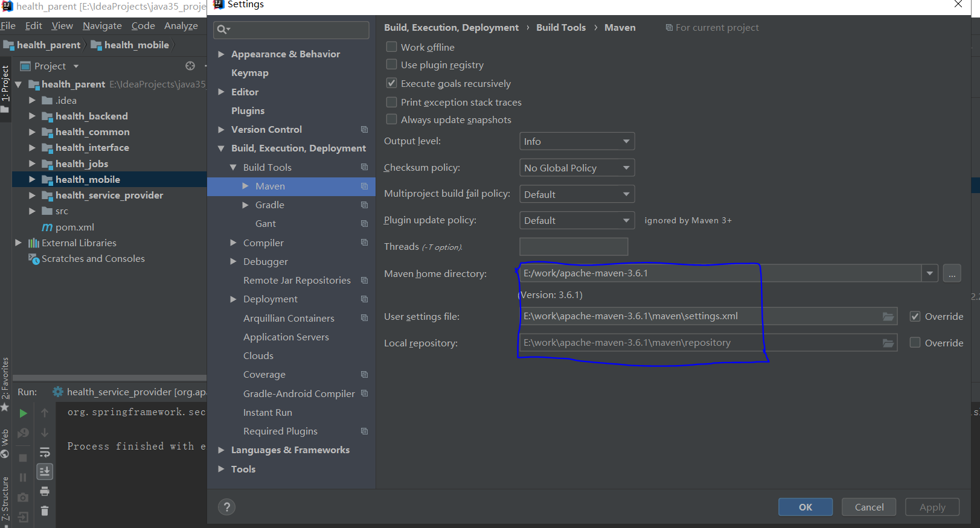980x528 pixels.
Task: Browse folder for User settings file
Action: (x=888, y=316)
